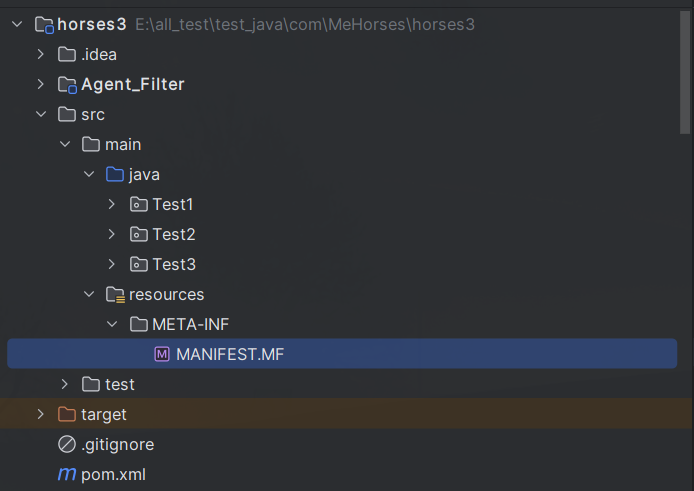694x491 pixels.
Task: Collapse the horses3 project root
Action: pyautogui.click(x=17, y=24)
